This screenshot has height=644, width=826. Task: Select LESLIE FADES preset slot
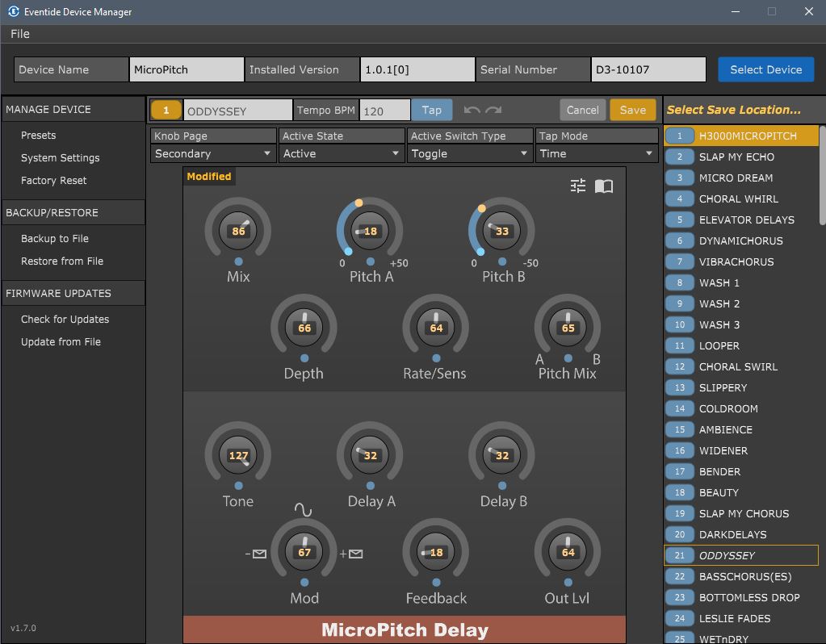click(742, 618)
